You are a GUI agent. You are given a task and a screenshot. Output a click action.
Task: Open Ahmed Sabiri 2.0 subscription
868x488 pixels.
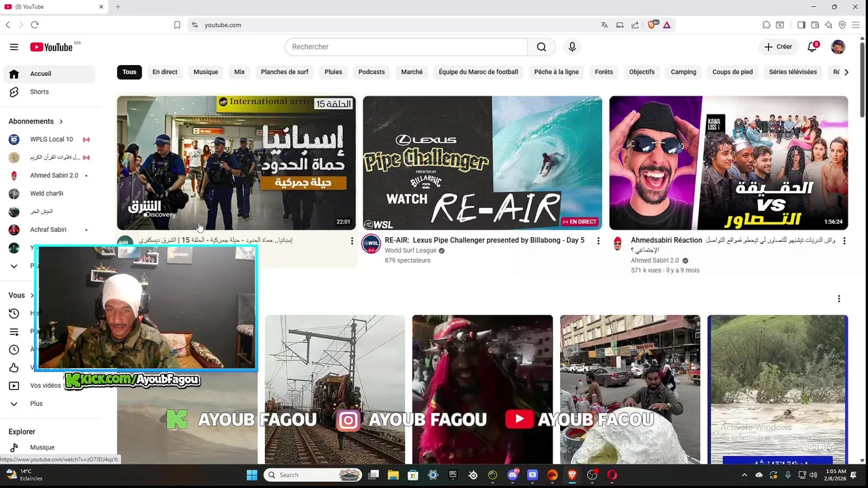coord(50,176)
